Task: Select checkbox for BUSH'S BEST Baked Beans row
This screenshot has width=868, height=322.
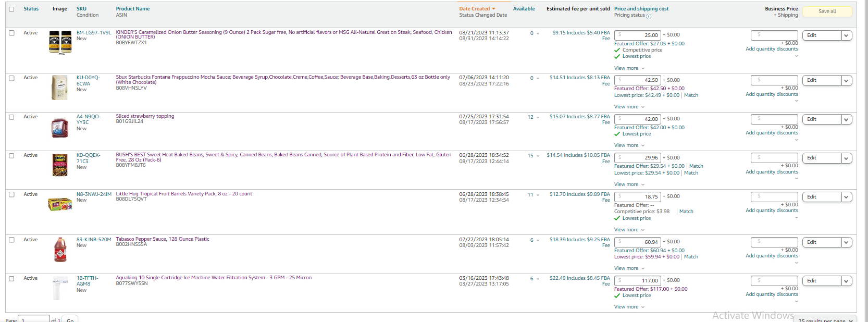Action: tap(11, 156)
